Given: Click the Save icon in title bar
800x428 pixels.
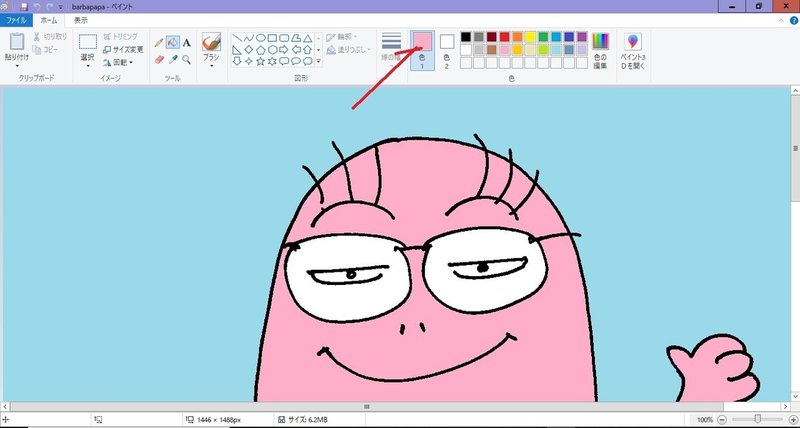Looking at the screenshot, I should pyautogui.click(x=22, y=6).
